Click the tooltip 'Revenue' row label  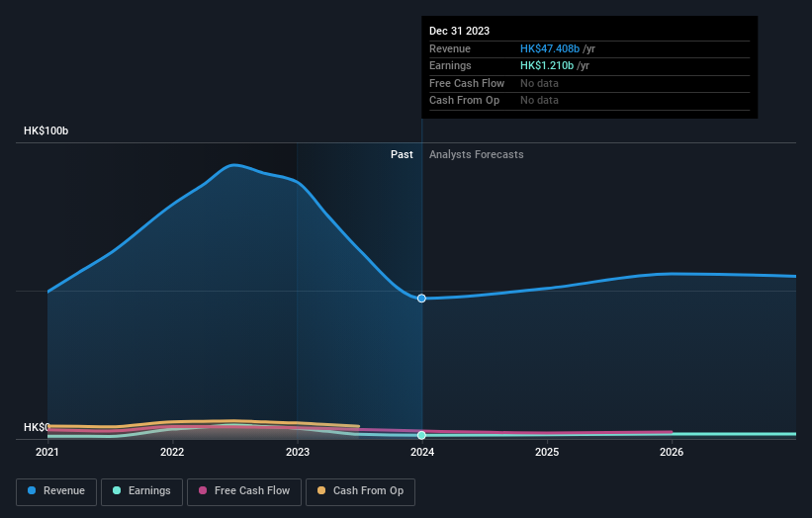tap(449, 48)
